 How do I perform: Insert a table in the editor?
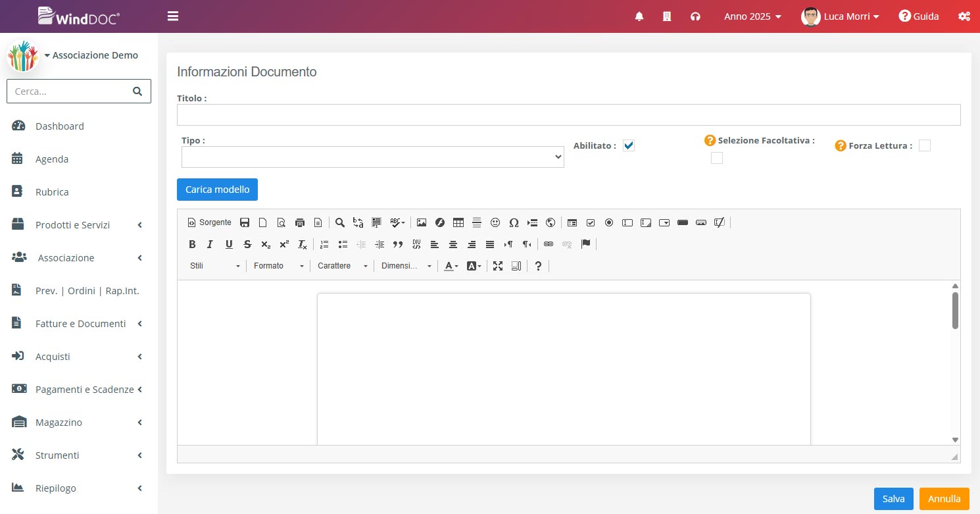(x=458, y=222)
